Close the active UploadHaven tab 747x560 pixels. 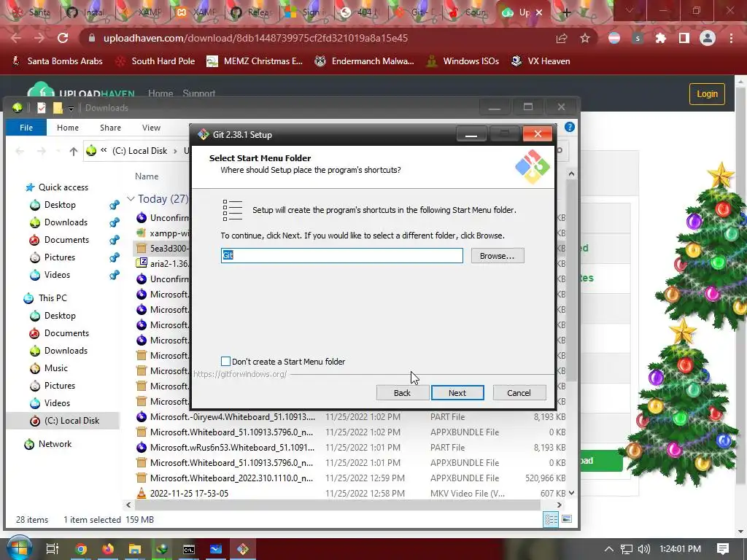pos(539,12)
